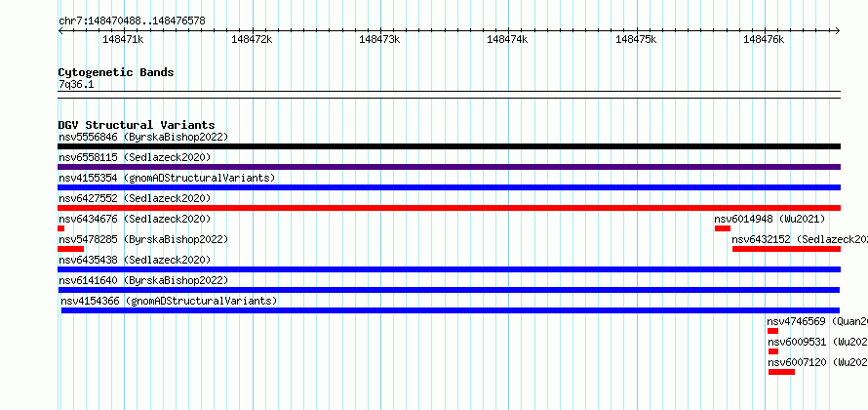Click the 148476k ruler label

tap(764, 39)
